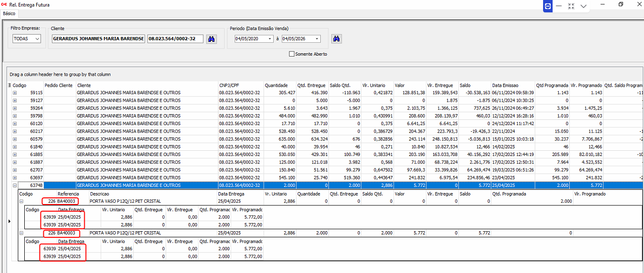Click the period search binoculars icon
Viewport: 644px width, 273px height.
click(x=337, y=39)
